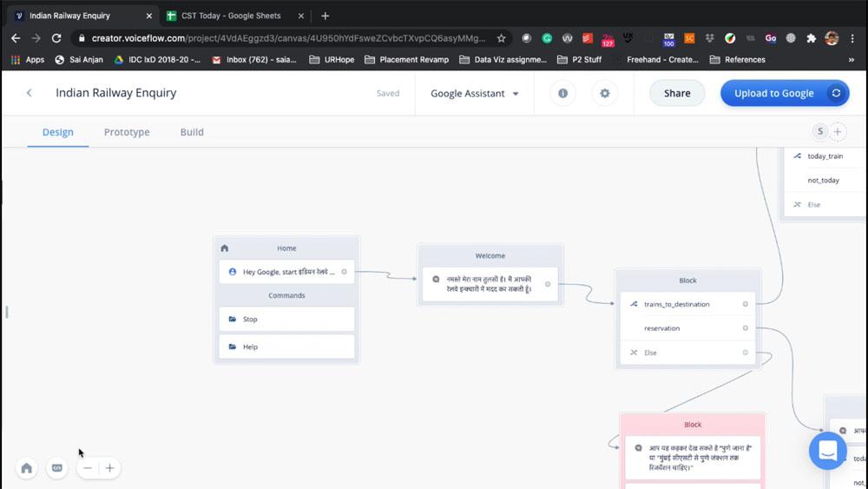Viewport: 868px width, 489px height.
Task: Zoom out canvas with minus button
Action: pyautogui.click(x=88, y=468)
